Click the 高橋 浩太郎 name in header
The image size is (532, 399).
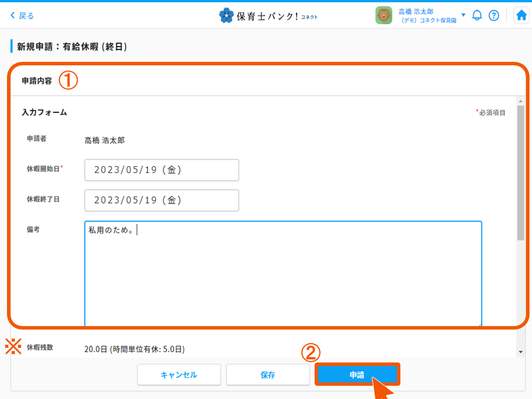pyautogui.click(x=416, y=11)
